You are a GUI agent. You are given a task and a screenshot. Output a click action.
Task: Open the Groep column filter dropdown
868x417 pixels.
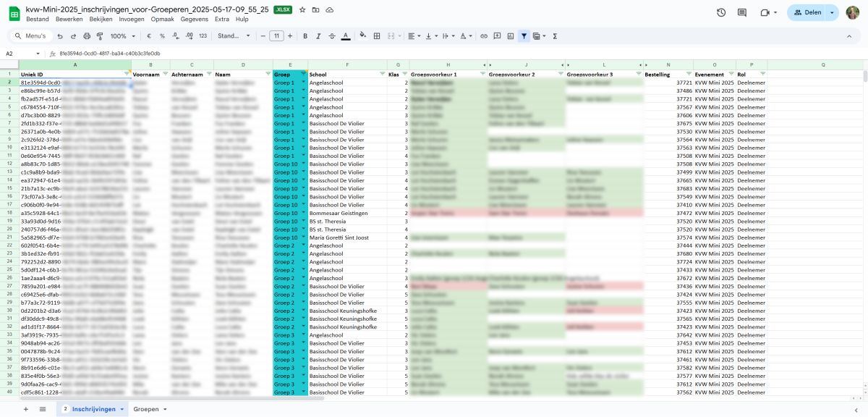pyautogui.click(x=303, y=74)
